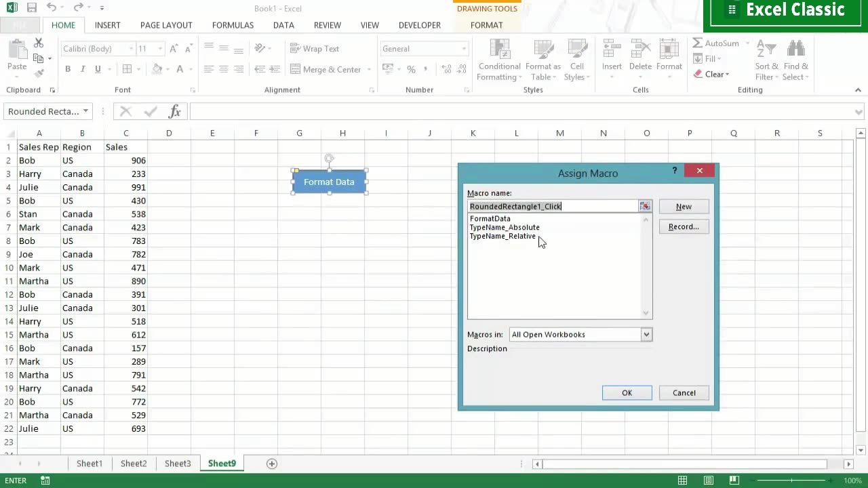Screen dimensions: 868x488
Task: Select the Sheet1 tab
Action: (90, 464)
